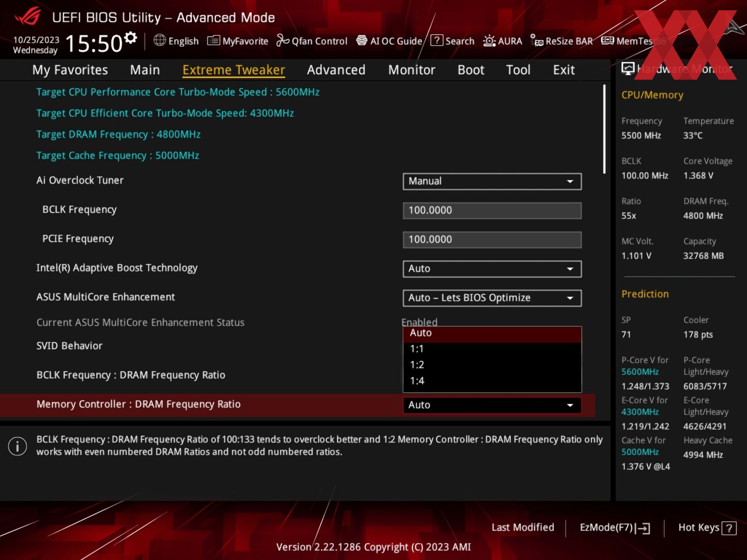Screen dimensions: 747x560
Task: Click the BCLK Frequency input field
Action: pos(492,211)
